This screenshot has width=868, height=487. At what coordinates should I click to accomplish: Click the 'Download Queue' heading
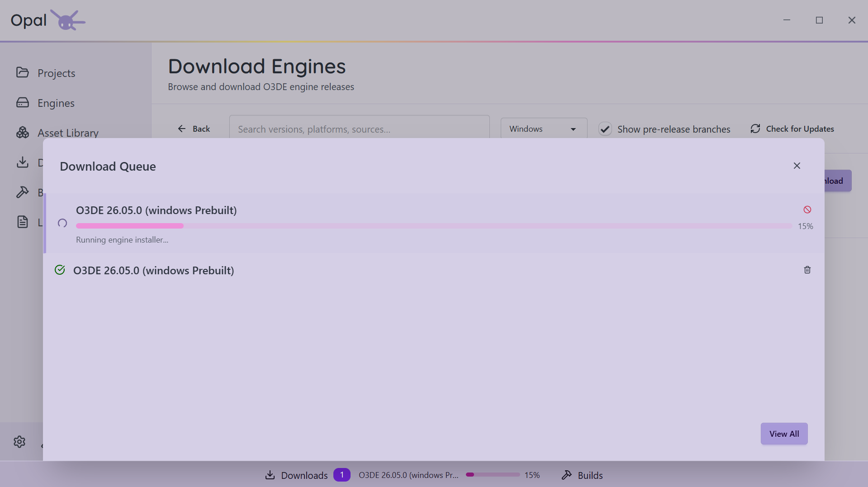click(108, 166)
